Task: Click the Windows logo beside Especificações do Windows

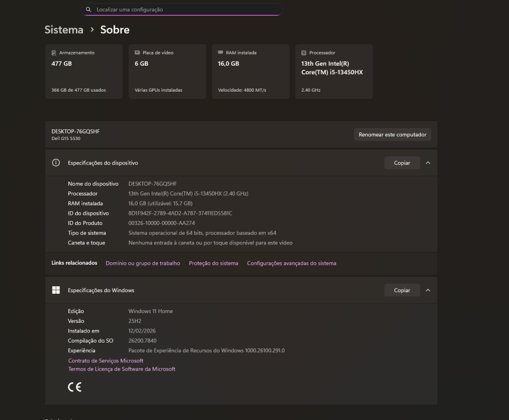Action: point(56,290)
